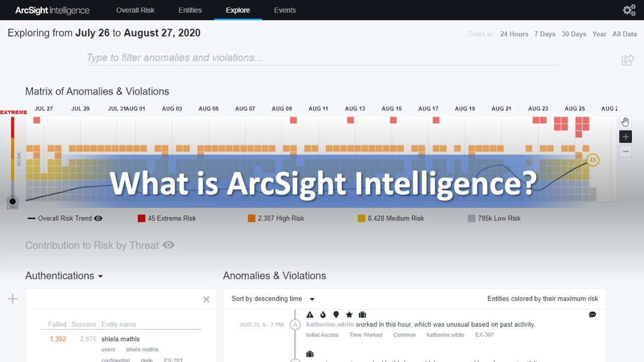Click the AUG 15 date label
This screenshot has width=644, height=362.
(391, 109)
